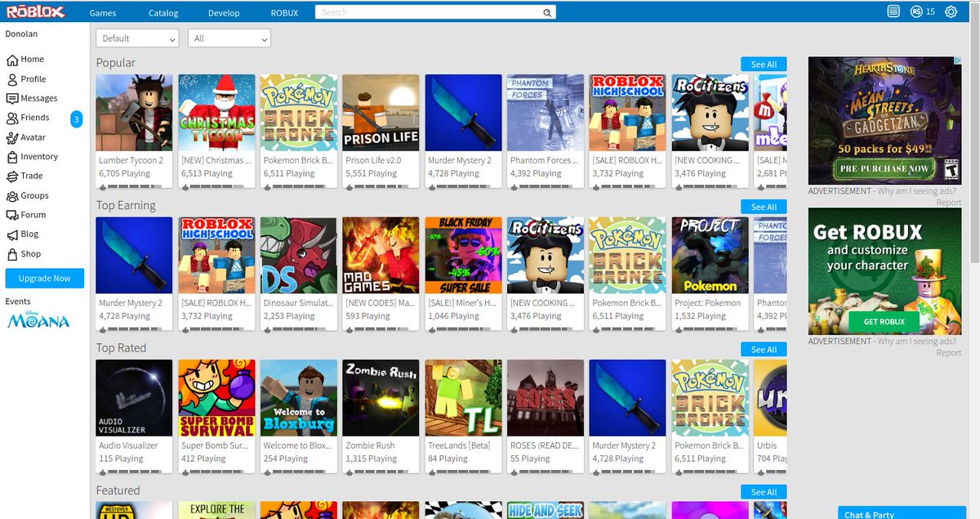Image resolution: width=980 pixels, height=519 pixels.
Task: Click the search magnifier icon
Action: tap(547, 12)
